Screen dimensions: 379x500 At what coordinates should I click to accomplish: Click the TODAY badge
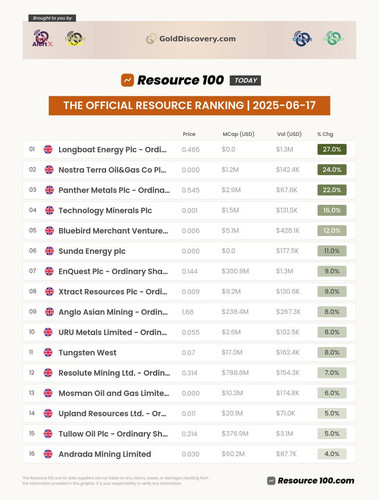pyautogui.click(x=245, y=80)
